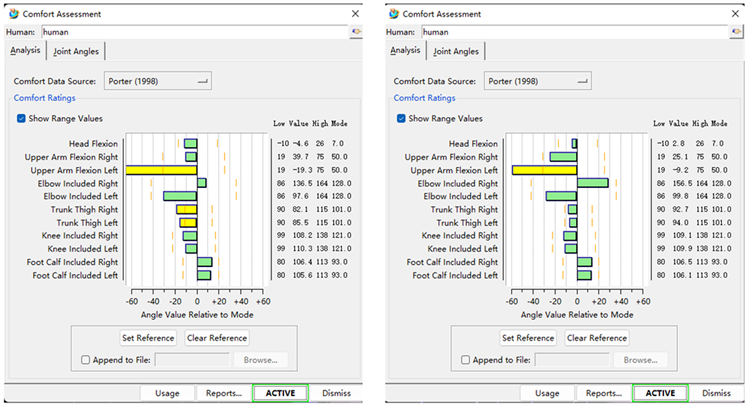Click the Comfort Assessment title icon in the left window
745x406 pixels.
click(x=13, y=13)
